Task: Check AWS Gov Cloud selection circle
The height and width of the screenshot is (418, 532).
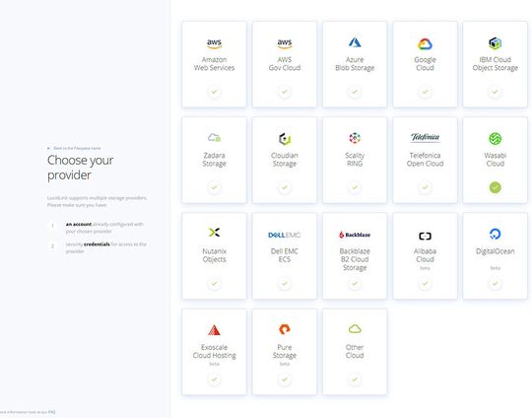Action: point(285,92)
